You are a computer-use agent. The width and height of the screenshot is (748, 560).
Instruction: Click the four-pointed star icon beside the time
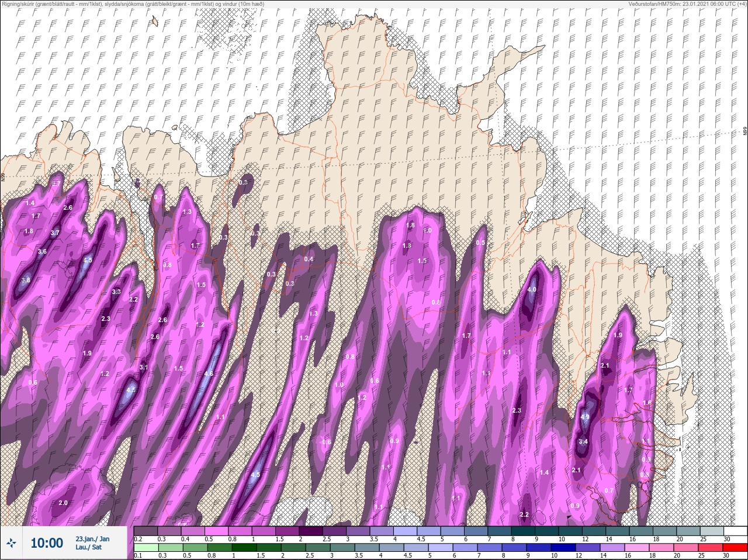(x=12, y=543)
